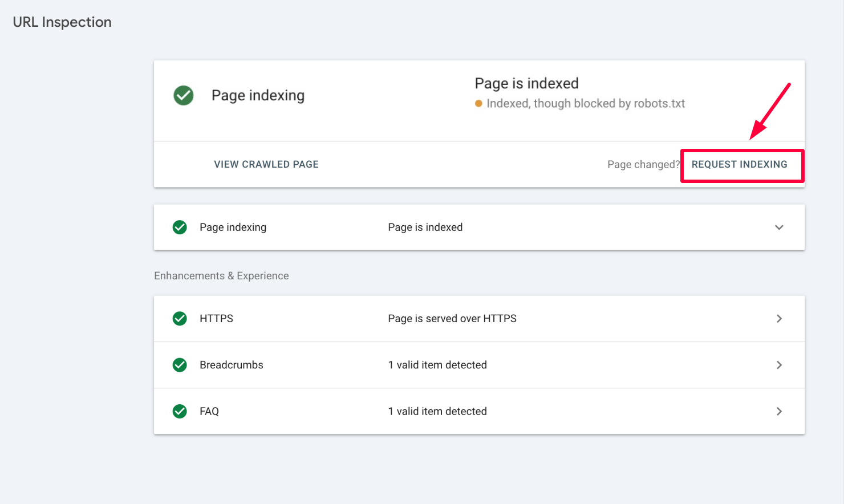This screenshot has height=504, width=844.
Task: Click the REQUEST INDEXING button
Action: point(739,164)
